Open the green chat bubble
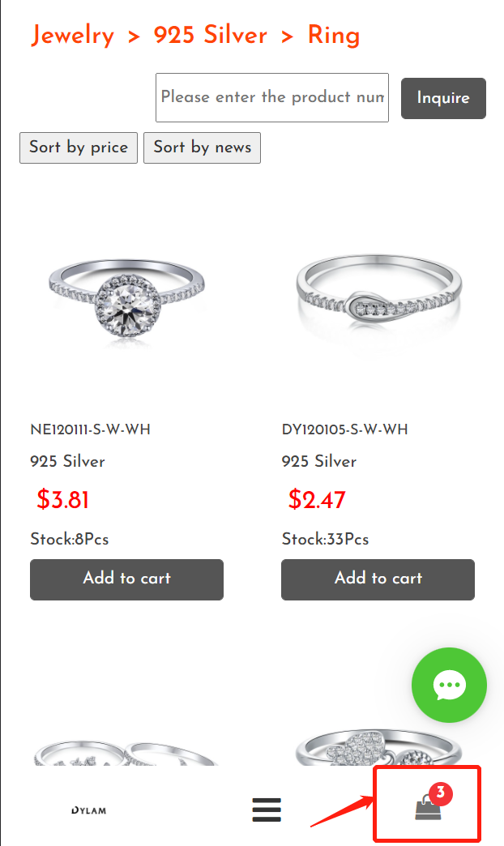 coord(449,685)
